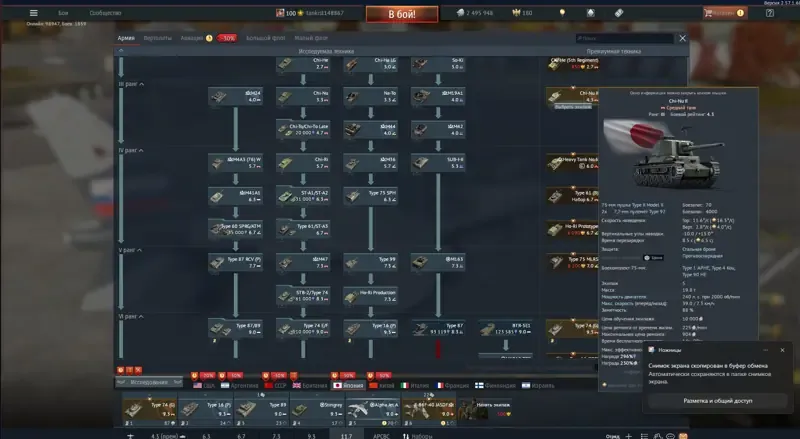This screenshot has height=439, width=800.
Task: Choose the США nation tab
Action: (x=204, y=385)
